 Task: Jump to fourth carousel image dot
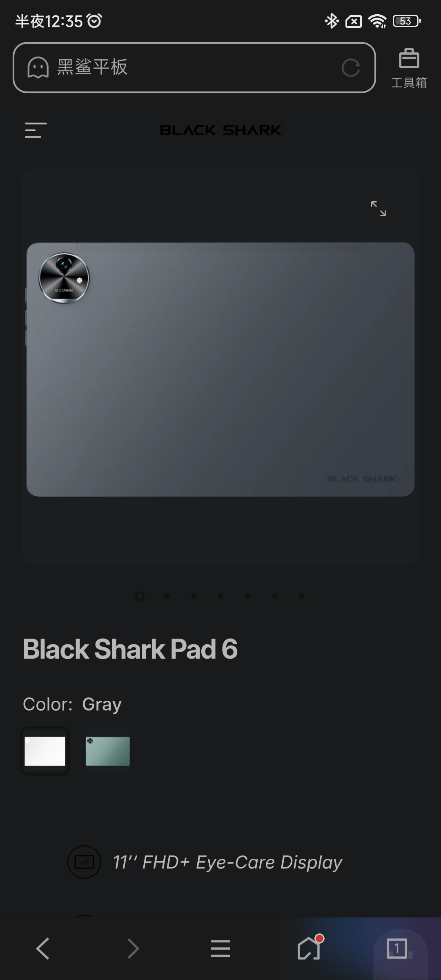point(220,596)
